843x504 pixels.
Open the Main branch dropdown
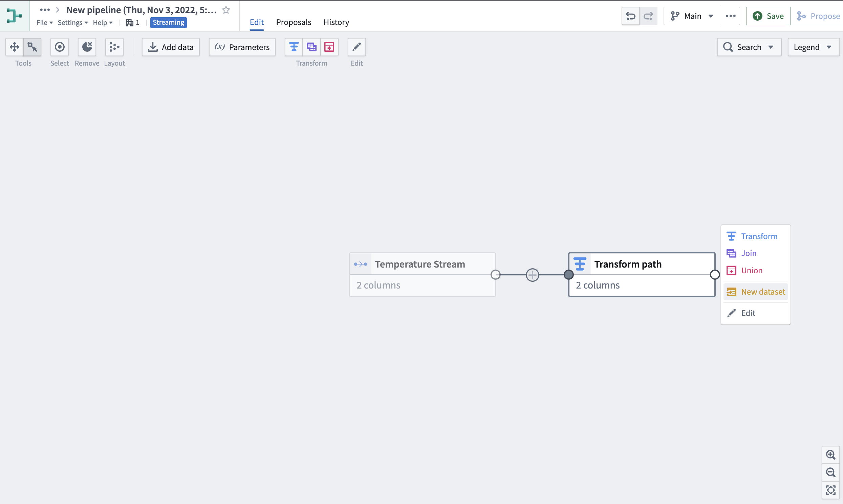click(x=692, y=16)
